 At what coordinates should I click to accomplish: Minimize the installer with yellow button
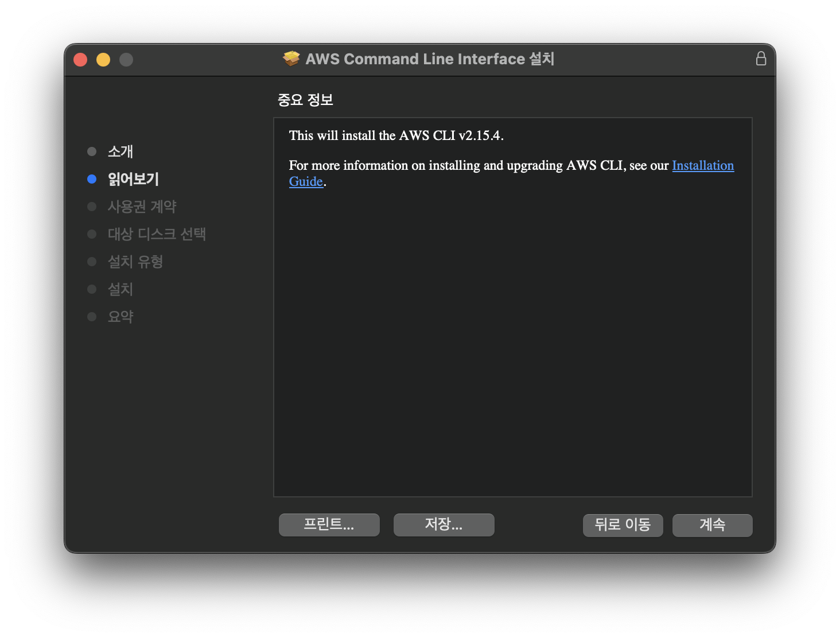click(103, 60)
